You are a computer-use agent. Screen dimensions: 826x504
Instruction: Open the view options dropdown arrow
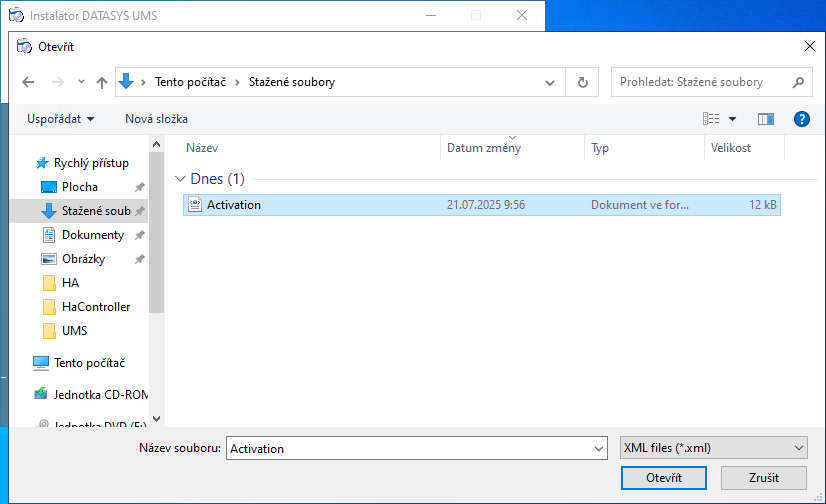(732, 119)
